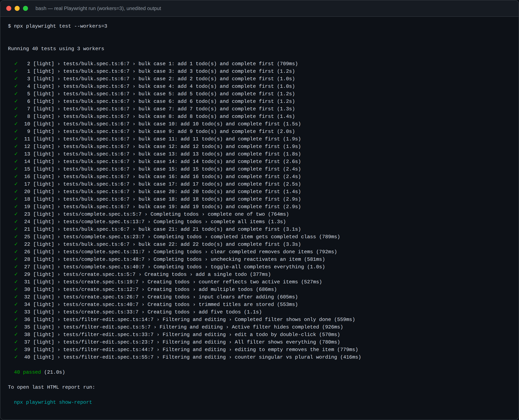The image size is (519, 420).
Task: Click the 'Running 40 tests using 3 workers' line
Action: coord(56,49)
